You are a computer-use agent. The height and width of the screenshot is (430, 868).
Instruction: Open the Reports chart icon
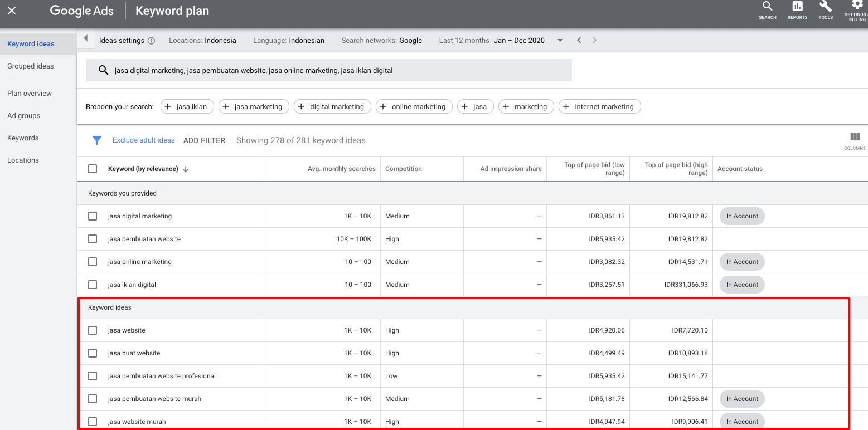point(797,9)
